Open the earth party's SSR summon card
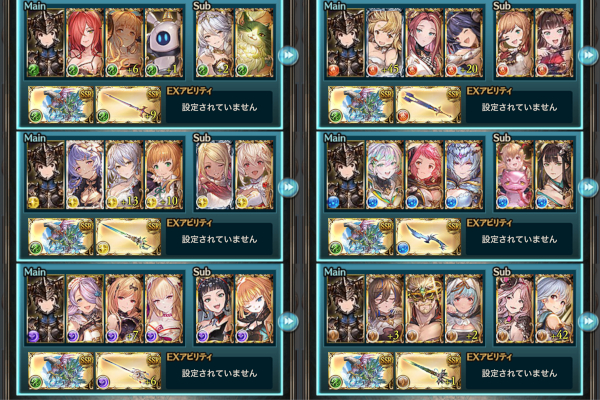 (361, 371)
